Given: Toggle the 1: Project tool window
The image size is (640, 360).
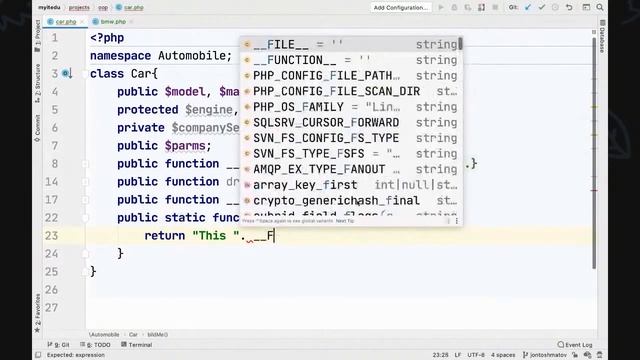Looking at the screenshot, I should tap(38, 36).
